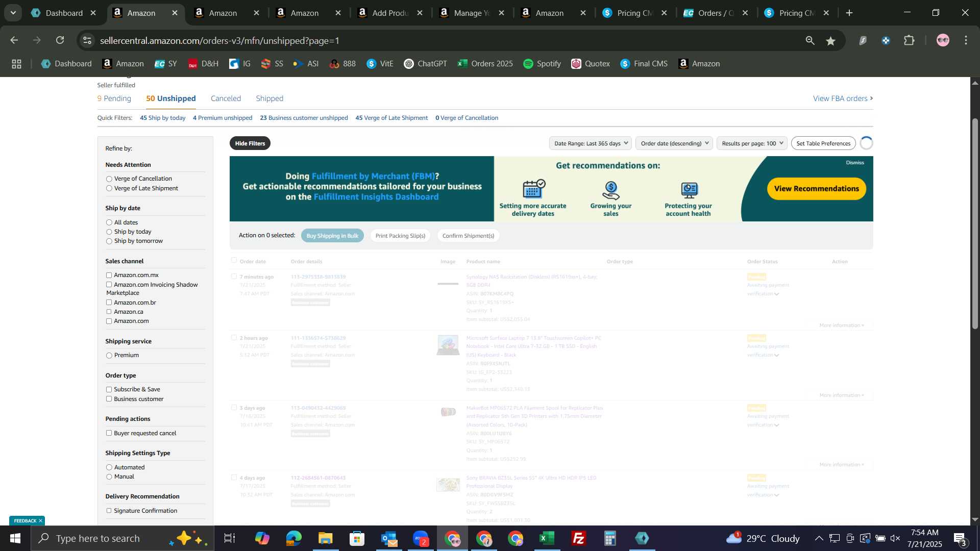Open the ChatGPT bookmark

point(425,64)
